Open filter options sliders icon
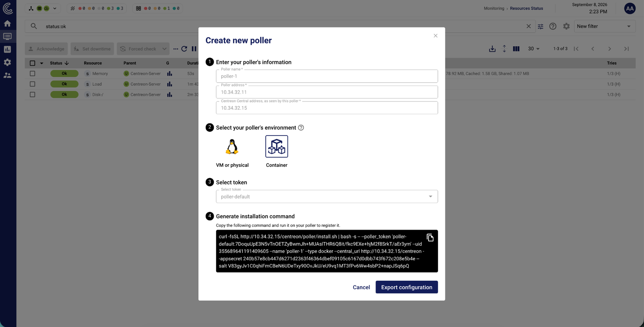 (x=541, y=26)
